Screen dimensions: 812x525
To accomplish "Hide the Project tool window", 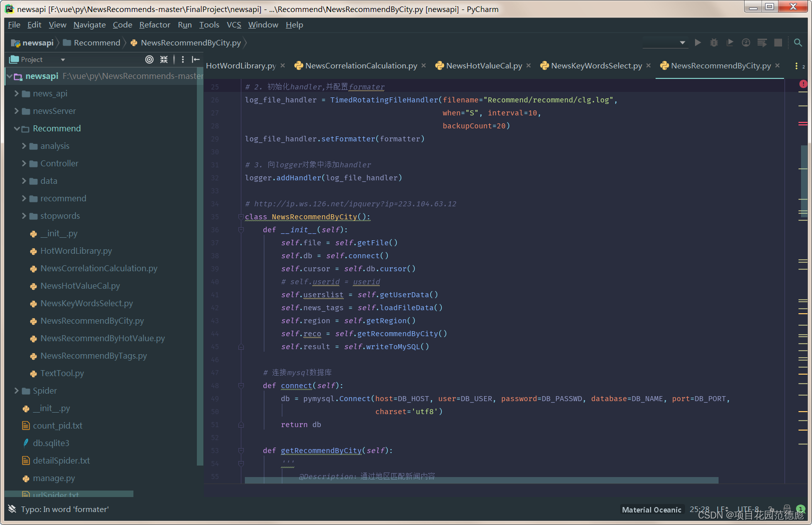I will pos(196,59).
